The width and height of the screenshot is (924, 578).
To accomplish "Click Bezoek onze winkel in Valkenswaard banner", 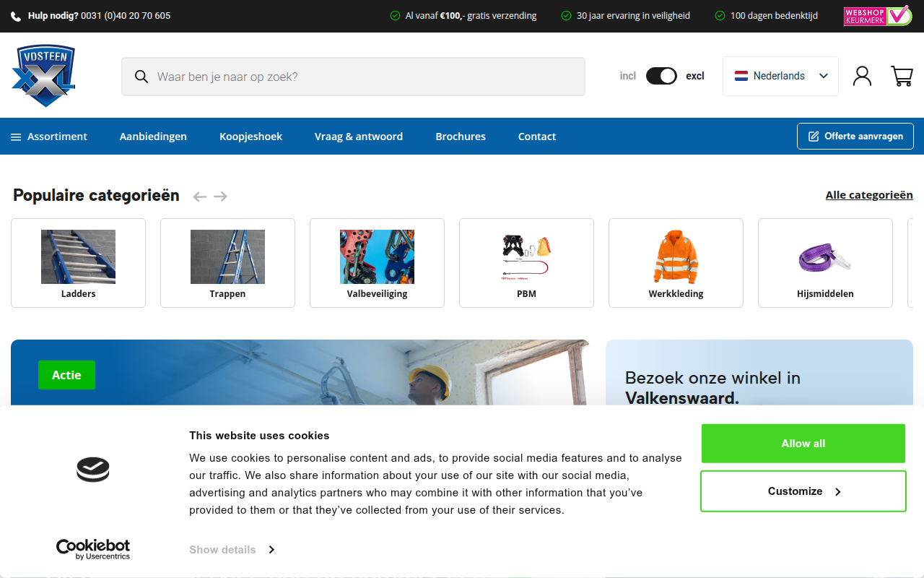I will point(759,373).
